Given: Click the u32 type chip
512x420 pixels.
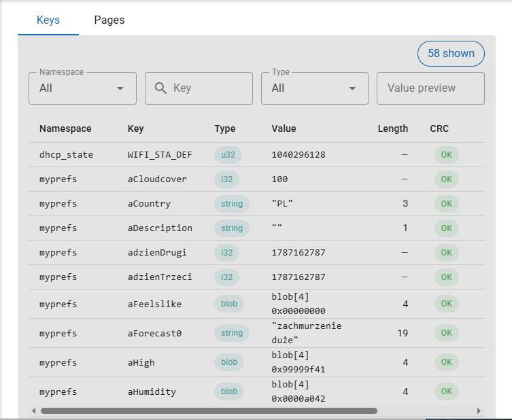Looking at the screenshot, I should click(x=228, y=155).
